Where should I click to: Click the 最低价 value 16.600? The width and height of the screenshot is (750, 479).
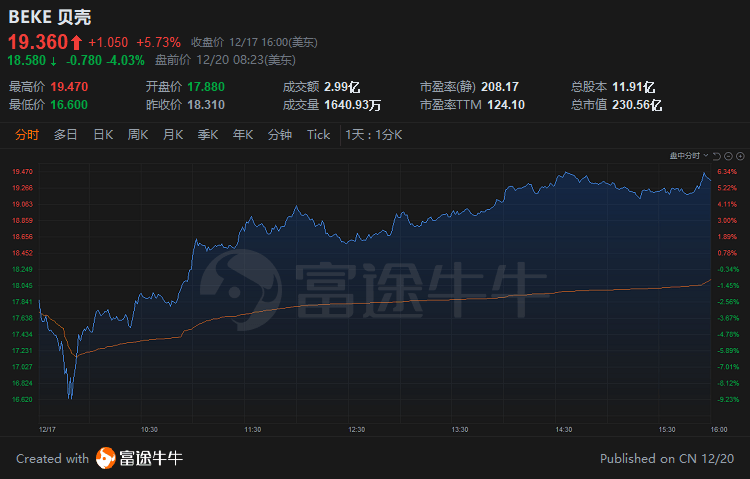point(69,105)
